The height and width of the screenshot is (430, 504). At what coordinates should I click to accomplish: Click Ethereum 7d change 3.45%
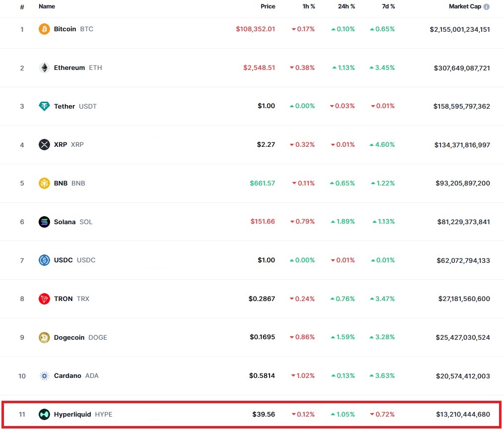(x=382, y=67)
